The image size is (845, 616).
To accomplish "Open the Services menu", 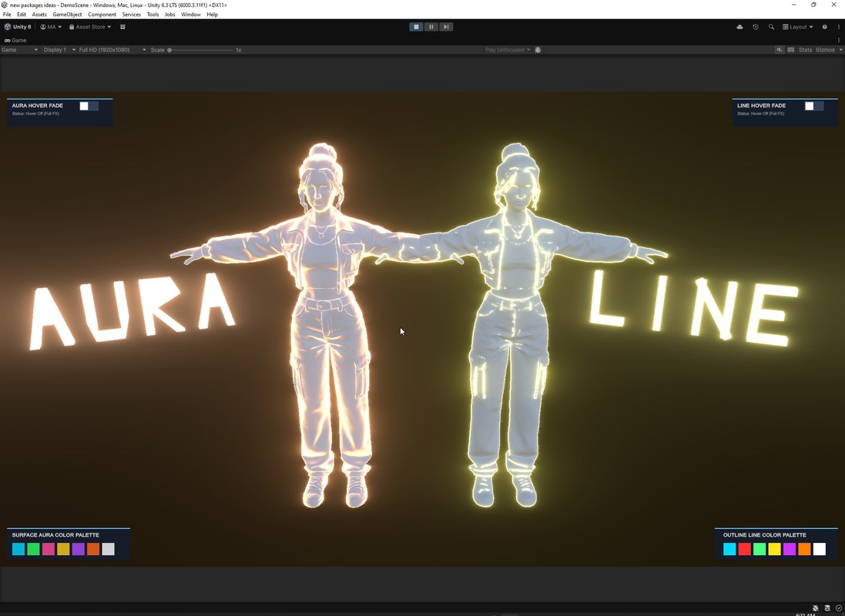I will coord(132,15).
